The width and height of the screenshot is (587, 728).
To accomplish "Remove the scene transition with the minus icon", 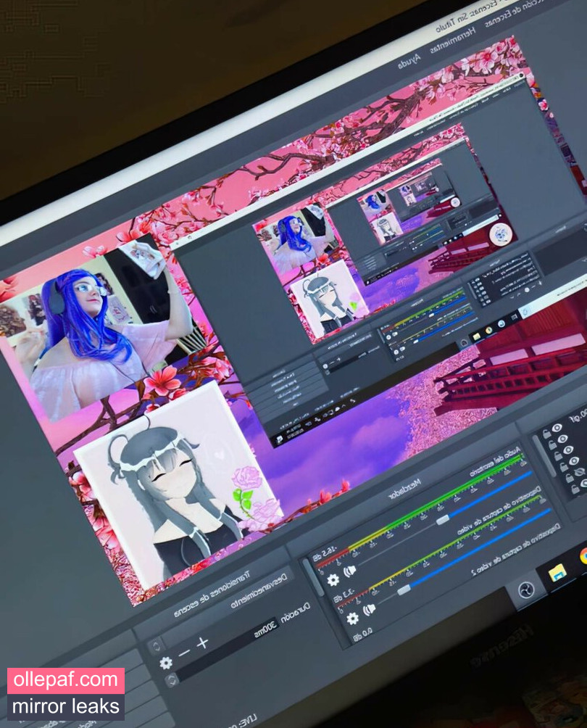I will coord(184,653).
